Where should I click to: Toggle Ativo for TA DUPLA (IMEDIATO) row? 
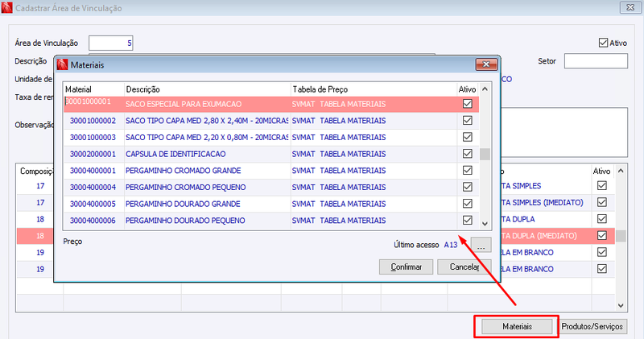602,235
